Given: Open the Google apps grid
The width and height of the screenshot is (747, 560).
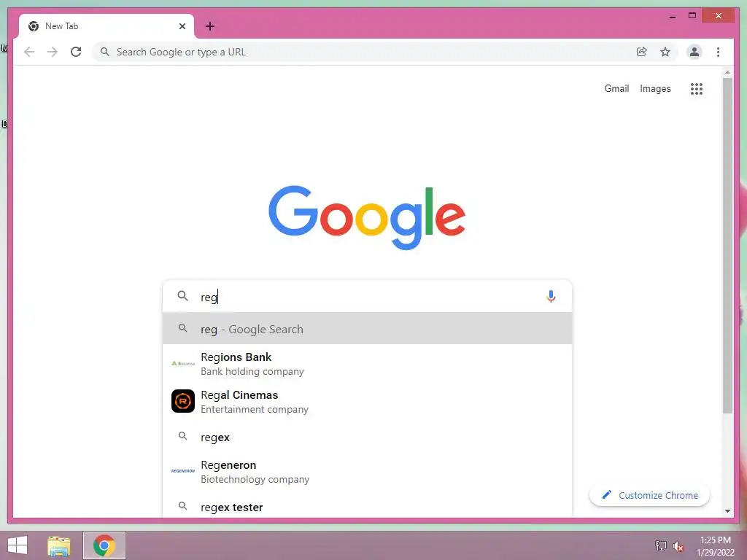Looking at the screenshot, I should pos(697,88).
